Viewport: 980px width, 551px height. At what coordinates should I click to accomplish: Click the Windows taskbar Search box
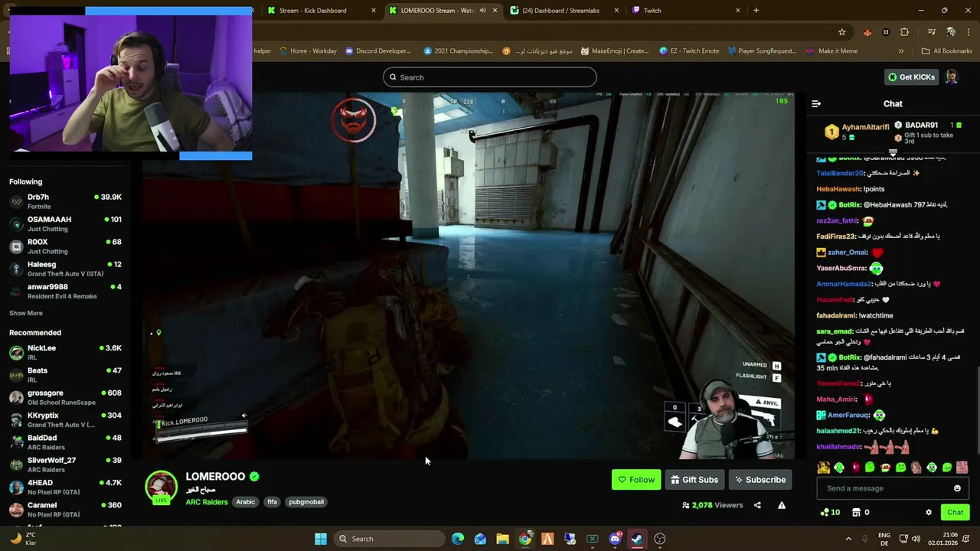coord(389,539)
